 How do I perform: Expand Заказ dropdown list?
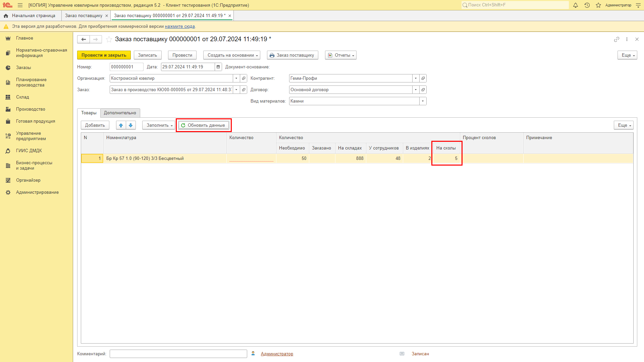[236, 90]
